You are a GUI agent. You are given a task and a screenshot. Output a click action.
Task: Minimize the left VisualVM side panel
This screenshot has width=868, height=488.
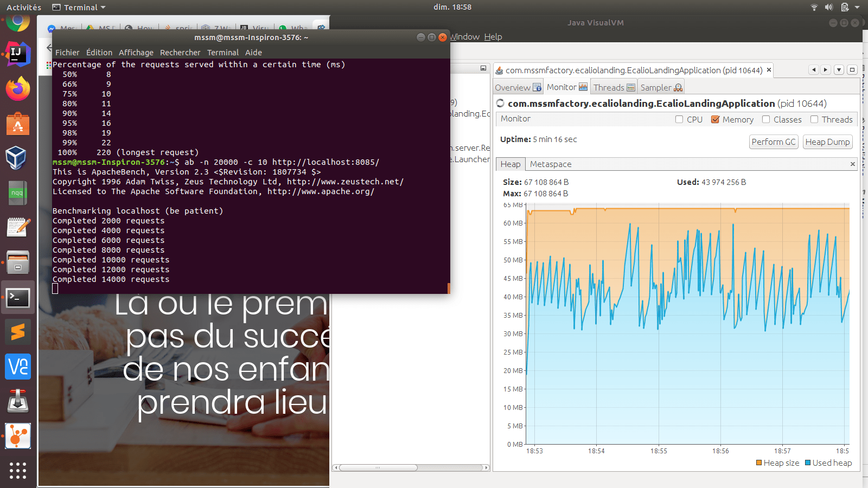pos(483,68)
